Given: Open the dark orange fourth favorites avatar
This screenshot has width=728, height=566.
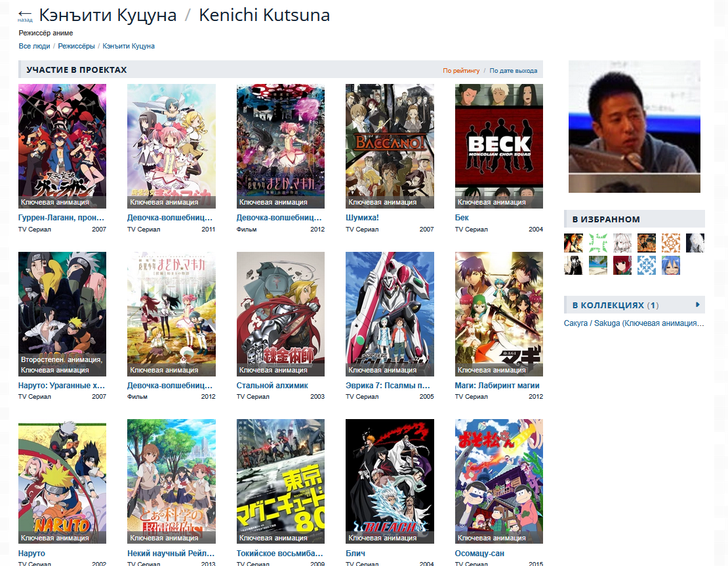Looking at the screenshot, I should pos(646,243).
